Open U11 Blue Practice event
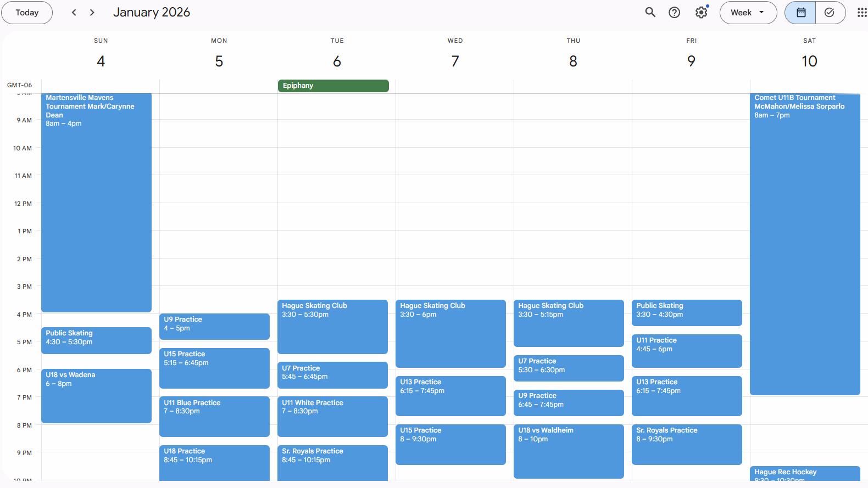This screenshot has height=488, width=868. click(x=214, y=416)
